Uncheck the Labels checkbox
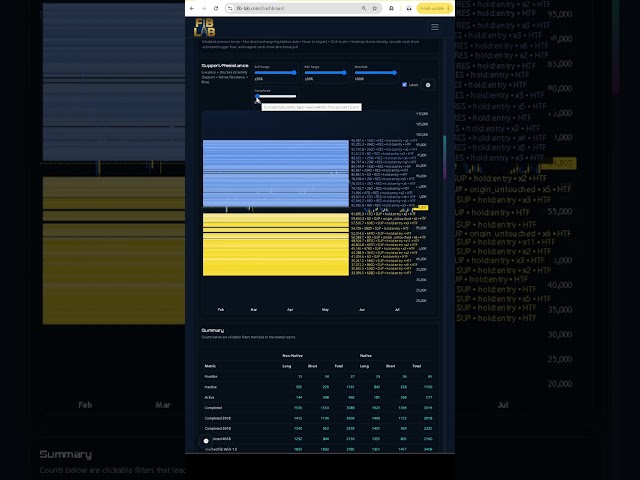The image size is (640, 480). click(404, 84)
